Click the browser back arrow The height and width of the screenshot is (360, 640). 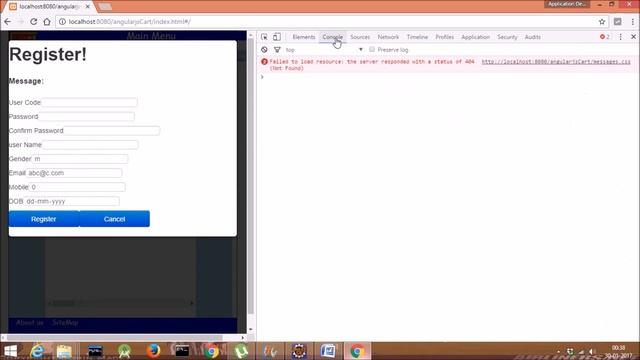point(7,22)
